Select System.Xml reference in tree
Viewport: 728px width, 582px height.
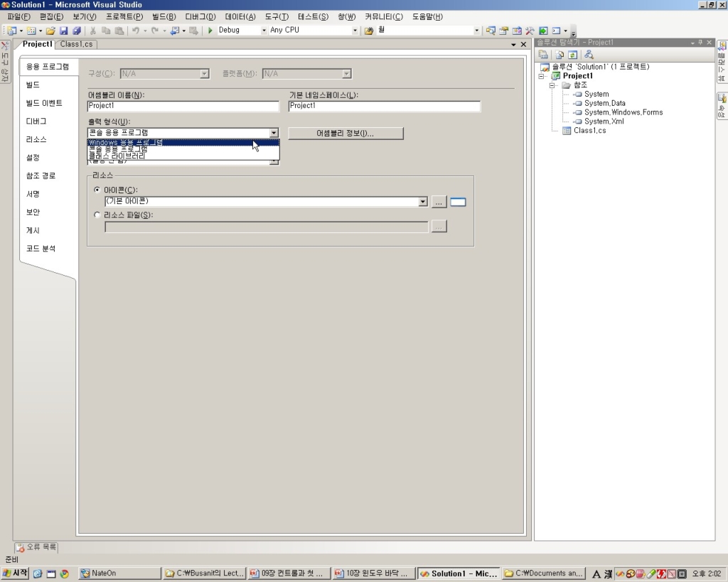coord(604,122)
